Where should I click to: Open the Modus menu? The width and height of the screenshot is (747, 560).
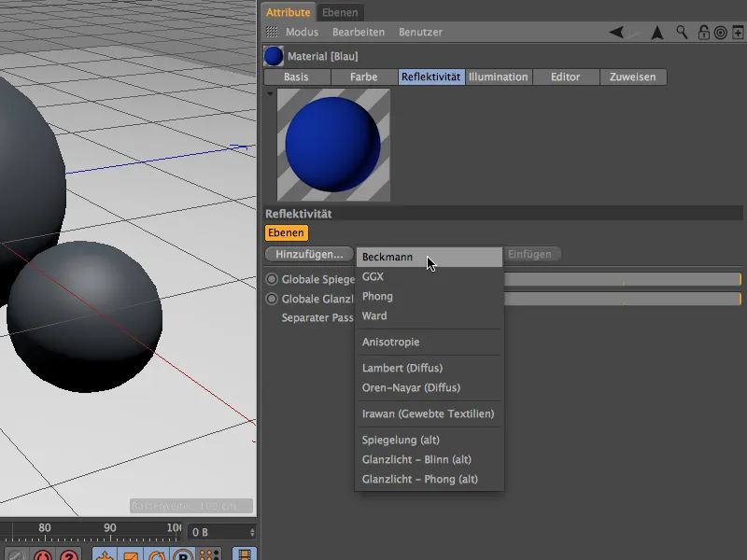(302, 32)
